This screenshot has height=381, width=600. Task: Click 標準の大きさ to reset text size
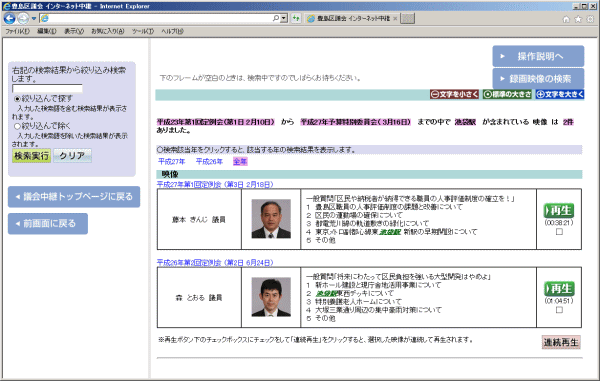(x=507, y=94)
